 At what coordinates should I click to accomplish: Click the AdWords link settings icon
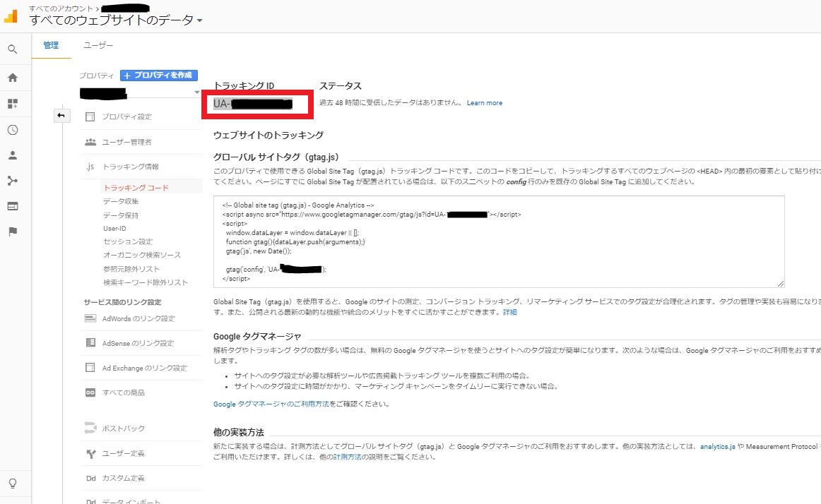point(90,318)
